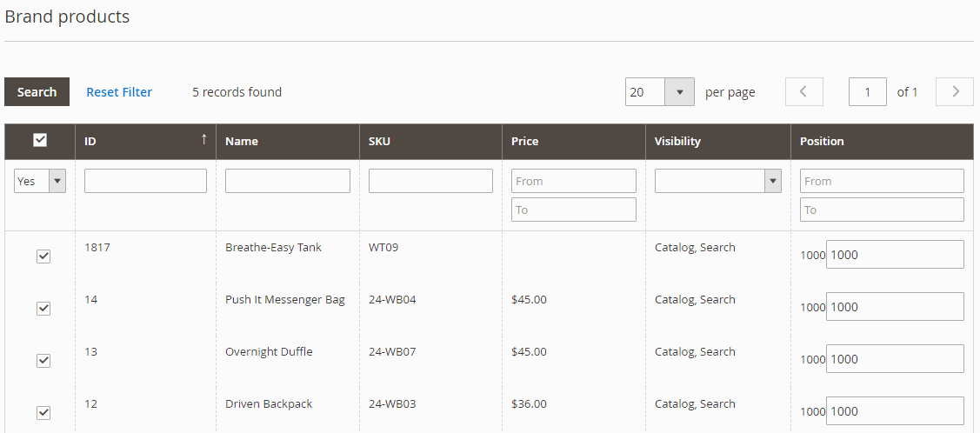980x433 pixels.
Task: Sort by the SKU column header
Action: pyautogui.click(x=379, y=141)
